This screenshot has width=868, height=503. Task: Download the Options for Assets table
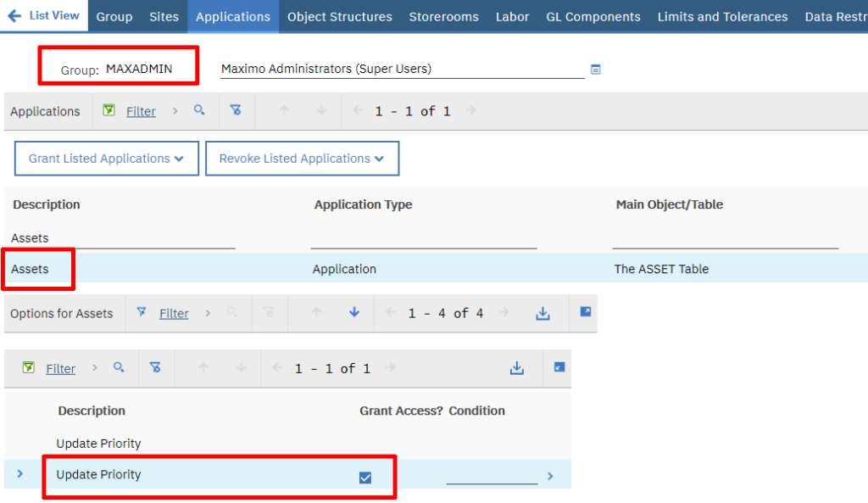pyautogui.click(x=542, y=313)
